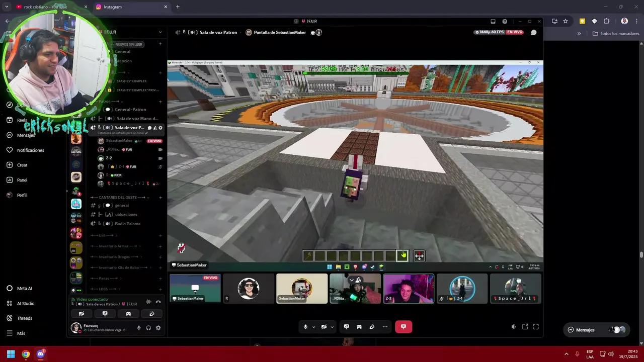The width and height of the screenshot is (644, 362).
Task: Open Todos los marcadores bookmarks folder
Action: point(616,34)
